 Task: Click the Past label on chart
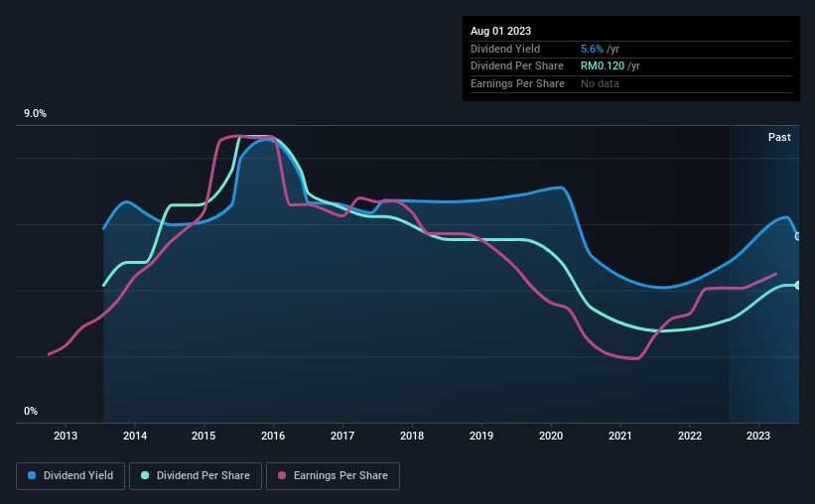pos(779,137)
